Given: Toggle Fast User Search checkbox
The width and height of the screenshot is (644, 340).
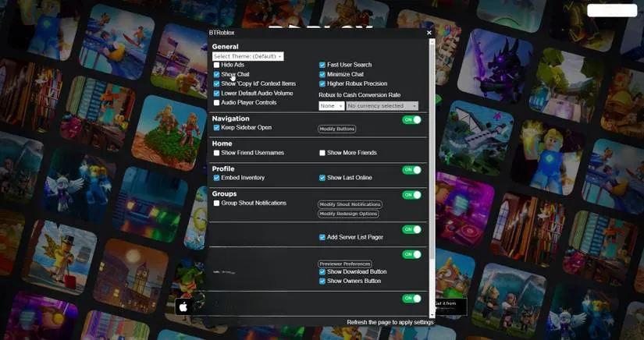Looking at the screenshot, I should click(322, 65).
